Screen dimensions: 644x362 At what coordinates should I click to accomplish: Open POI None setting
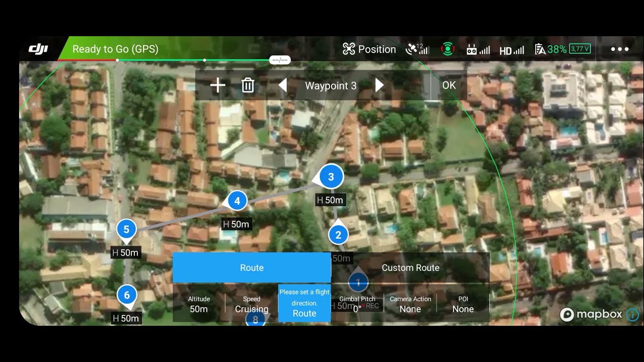point(463,304)
